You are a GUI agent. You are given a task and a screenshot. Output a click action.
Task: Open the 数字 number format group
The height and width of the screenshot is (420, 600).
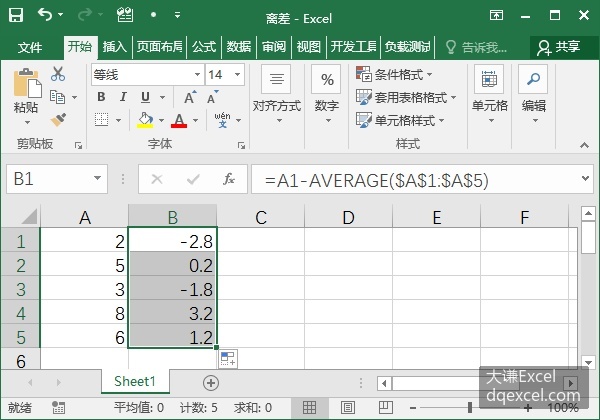click(326, 94)
